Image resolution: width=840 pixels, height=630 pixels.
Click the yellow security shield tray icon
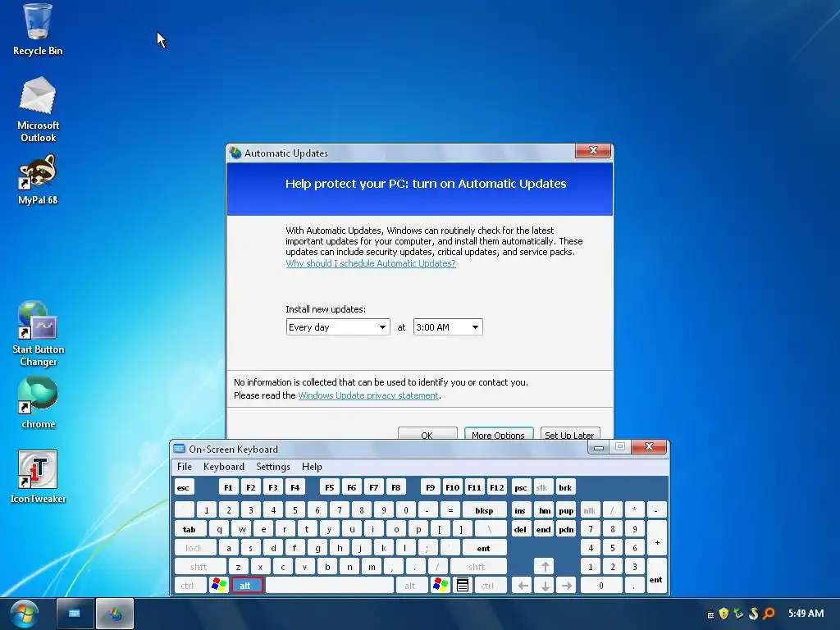[x=724, y=614]
